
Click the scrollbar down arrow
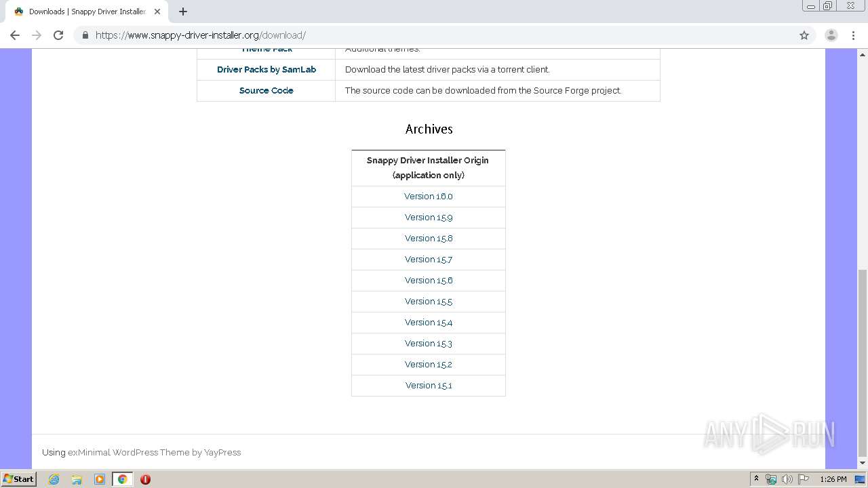[863, 463]
